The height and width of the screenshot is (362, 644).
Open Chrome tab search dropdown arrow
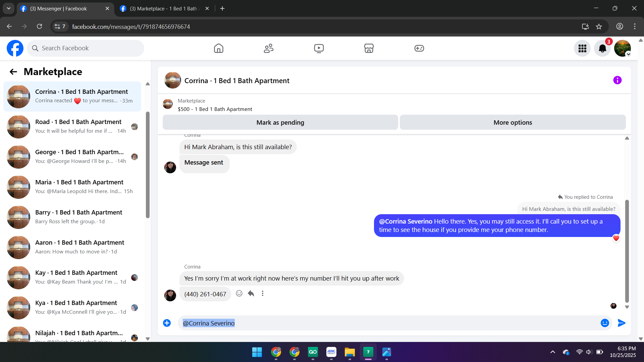pyautogui.click(x=9, y=8)
